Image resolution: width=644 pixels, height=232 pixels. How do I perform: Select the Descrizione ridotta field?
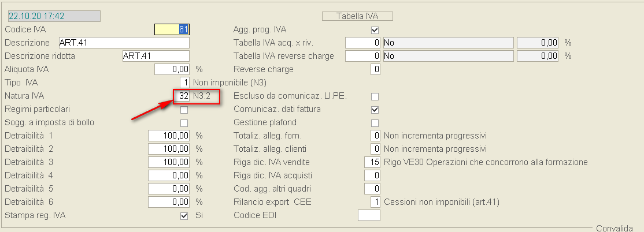point(156,56)
